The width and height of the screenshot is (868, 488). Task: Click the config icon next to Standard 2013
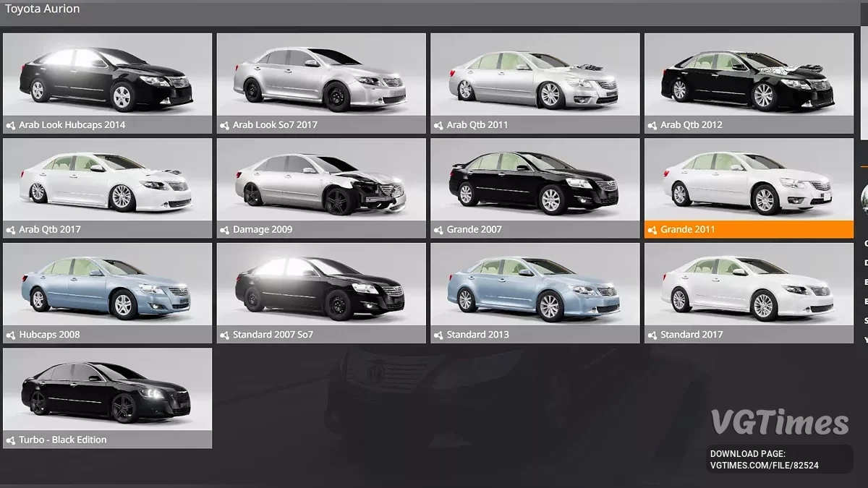438,335
